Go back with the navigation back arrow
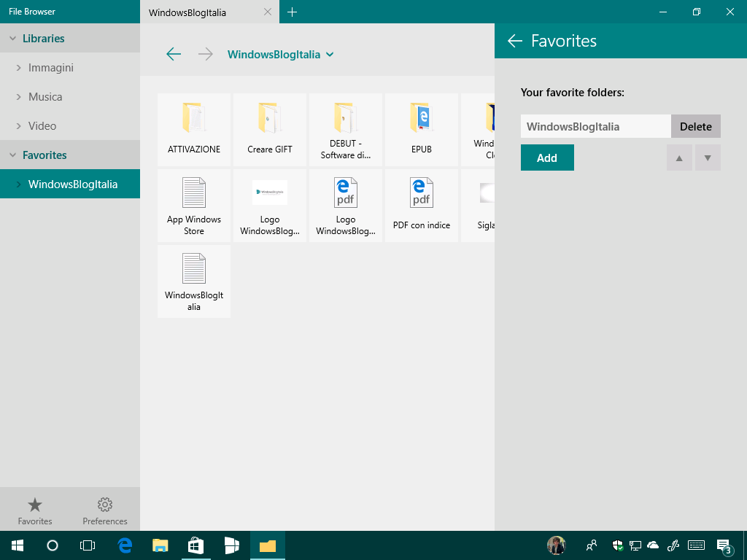Image resolution: width=747 pixels, height=560 pixels. pos(174,54)
